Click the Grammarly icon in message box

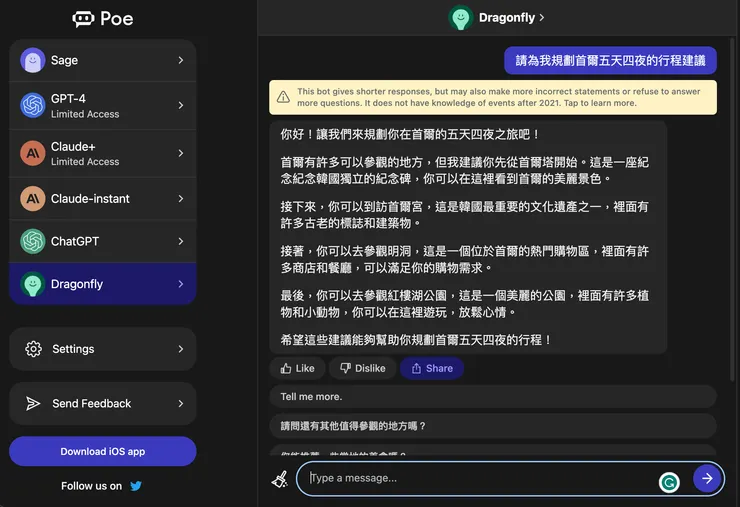tap(669, 482)
